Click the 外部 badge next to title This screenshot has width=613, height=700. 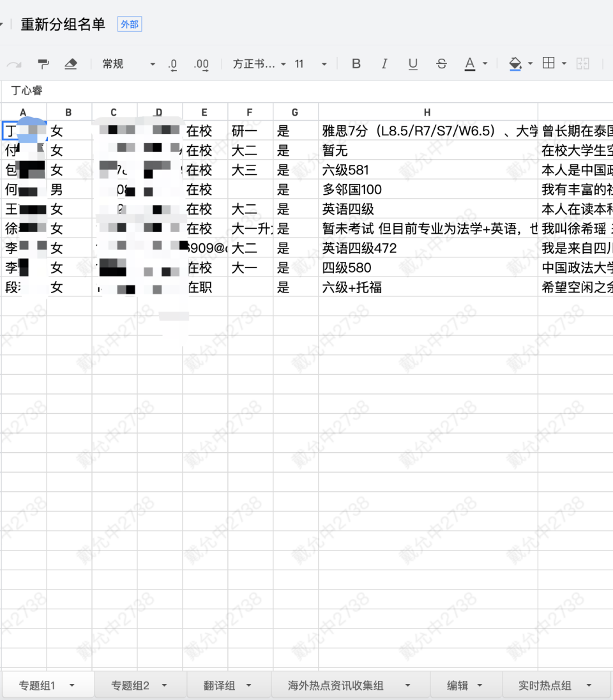click(x=130, y=25)
